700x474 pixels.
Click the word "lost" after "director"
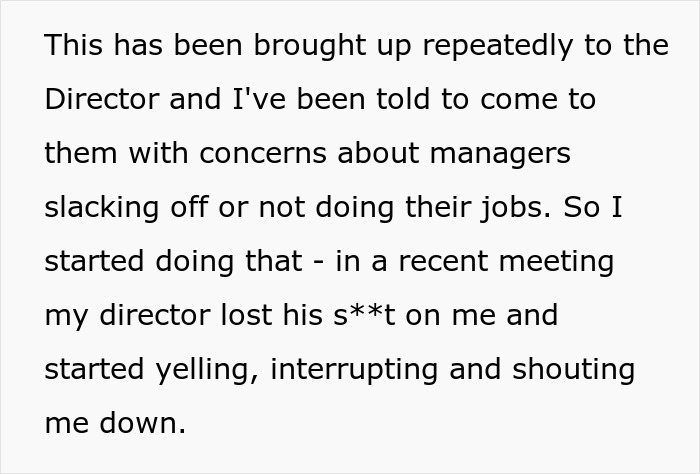tap(246, 314)
